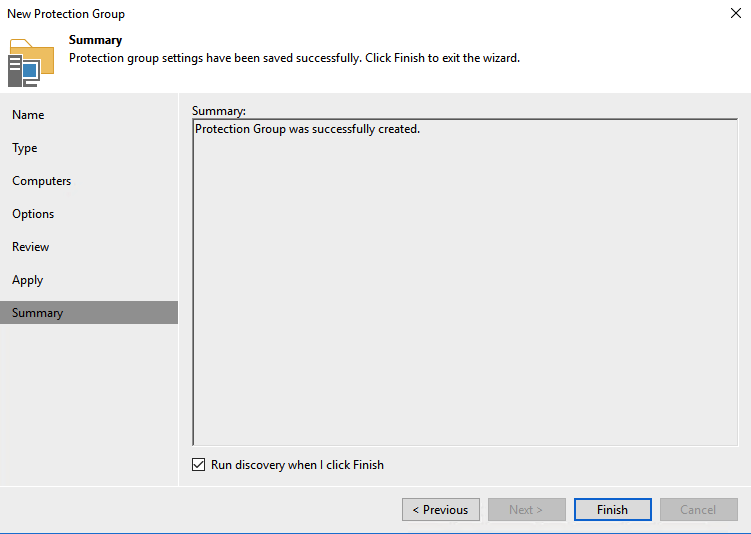Select the Apply step in sidebar
The height and width of the screenshot is (534, 751).
(x=28, y=280)
